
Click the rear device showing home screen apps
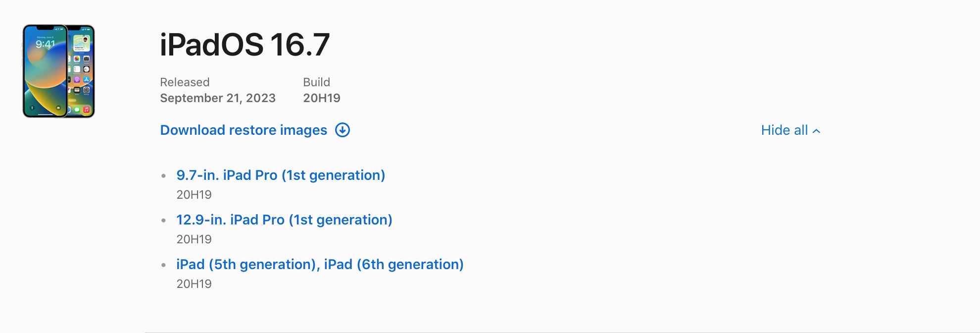point(82,71)
